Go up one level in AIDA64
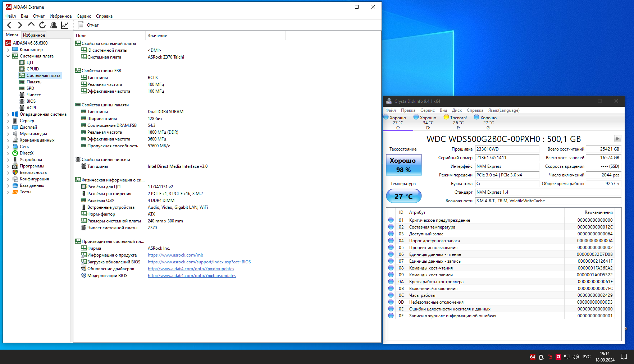Viewport: 634px width, 364px height. 31,25
